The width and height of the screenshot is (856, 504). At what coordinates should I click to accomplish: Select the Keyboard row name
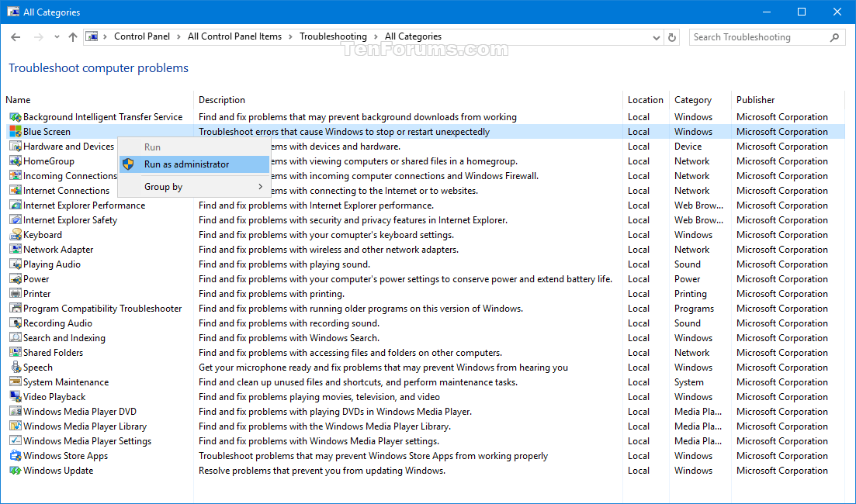(x=43, y=234)
